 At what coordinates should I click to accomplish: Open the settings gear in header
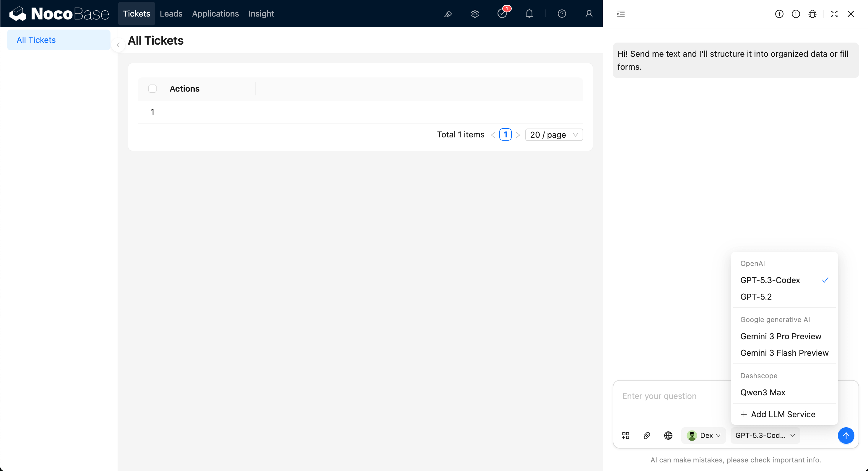pyautogui.click(x=475, y=14)
